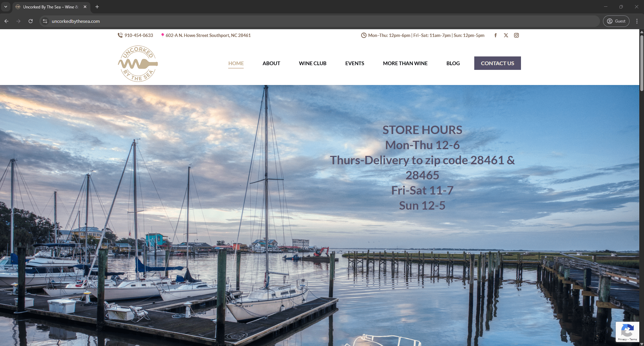Viewport: 644px width, 346px height.
Task: Open the MORE THAN WINE menu item
Action: [405, 63]
